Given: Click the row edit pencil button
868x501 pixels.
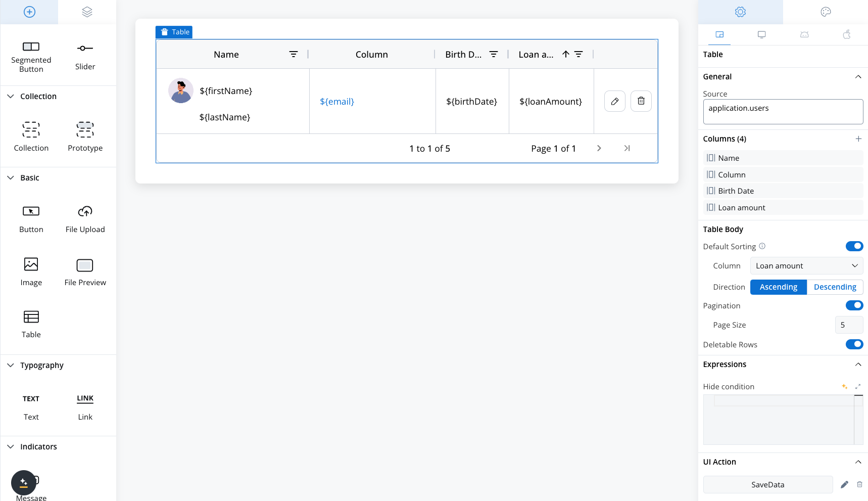Looking at the screenshot, I should [x=615, y=101].
